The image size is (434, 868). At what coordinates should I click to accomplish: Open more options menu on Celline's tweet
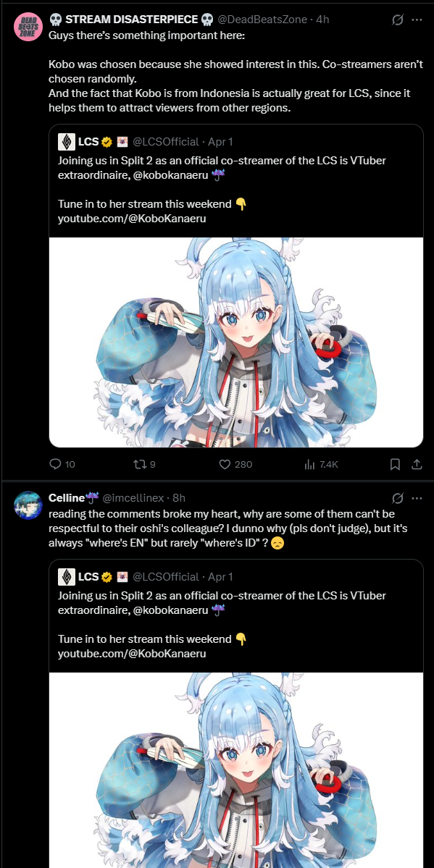click(x=417, y=498)
